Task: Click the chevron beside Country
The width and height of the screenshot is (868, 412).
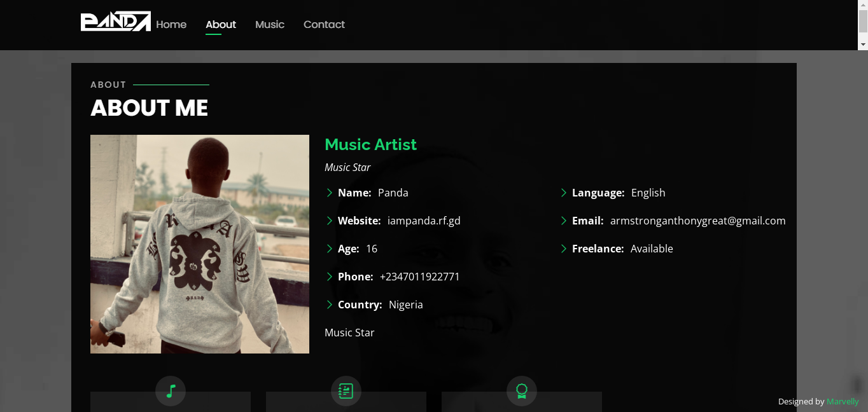Action: pyautogui.click(x=330, y=305)
